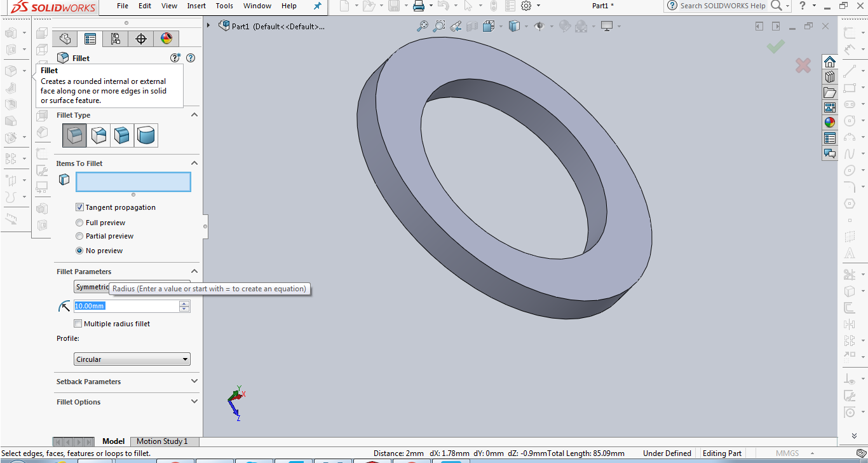Click the Fillet help question icon

[x=191, y=58]
